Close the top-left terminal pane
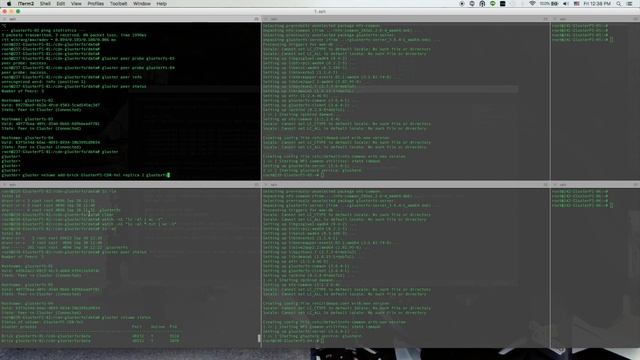The width and height of the screenshot is (640, 360). click(4, 19)
